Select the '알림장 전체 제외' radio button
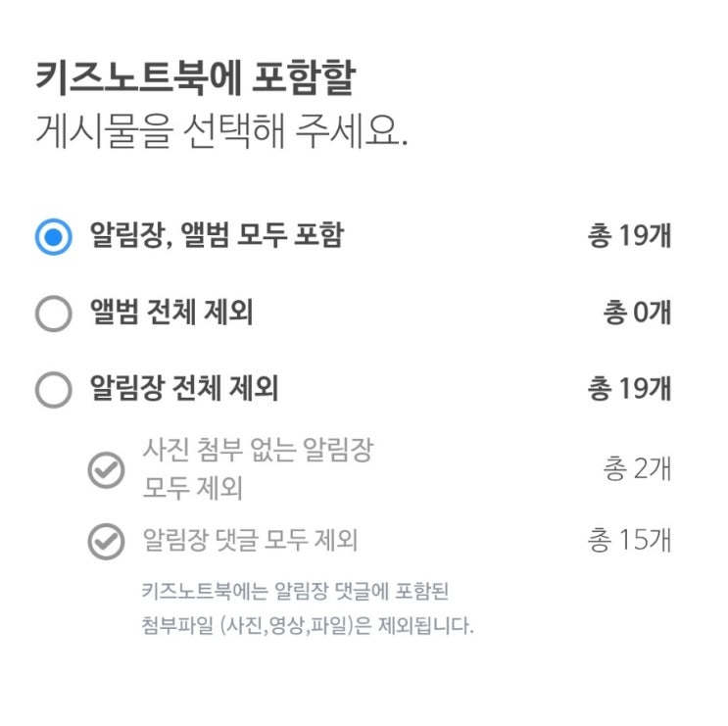Viewport: 728px width, 726px height. pos(53,389)
